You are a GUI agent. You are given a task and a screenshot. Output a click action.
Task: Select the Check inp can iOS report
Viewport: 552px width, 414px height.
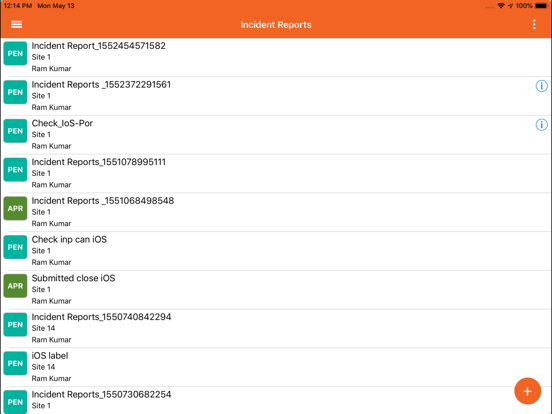click(276, 251)
